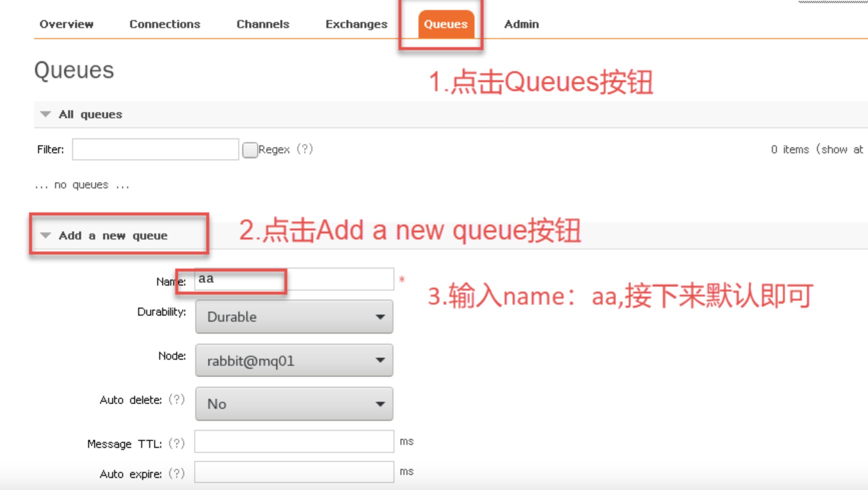Collapse the Add a new queue section
The image size is (868, 490).
46,235
